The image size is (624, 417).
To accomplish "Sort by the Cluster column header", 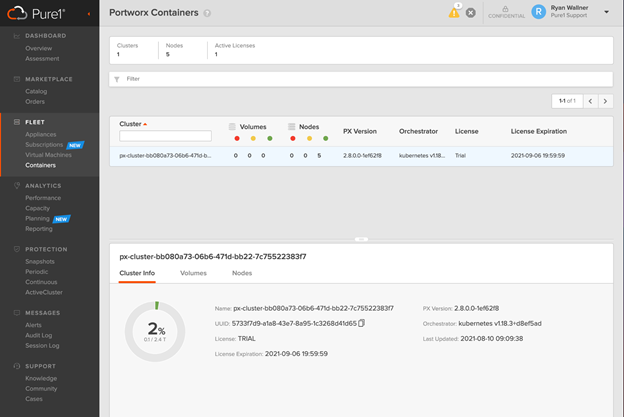I will coord(132,125).
